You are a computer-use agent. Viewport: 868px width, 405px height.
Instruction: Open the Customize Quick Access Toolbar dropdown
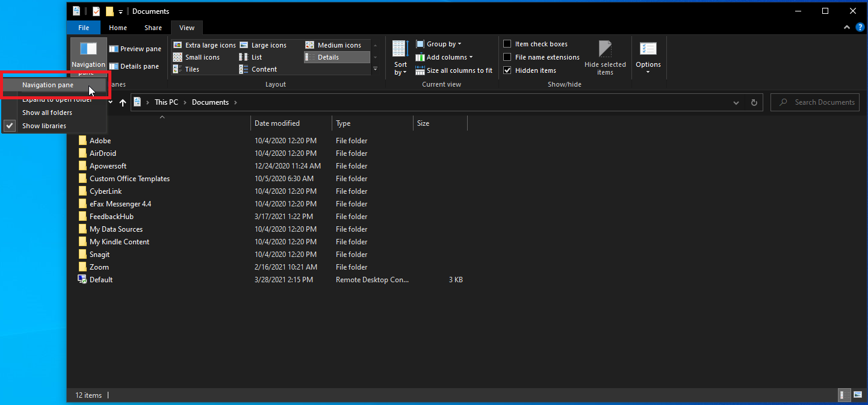(x=120, y=11)
